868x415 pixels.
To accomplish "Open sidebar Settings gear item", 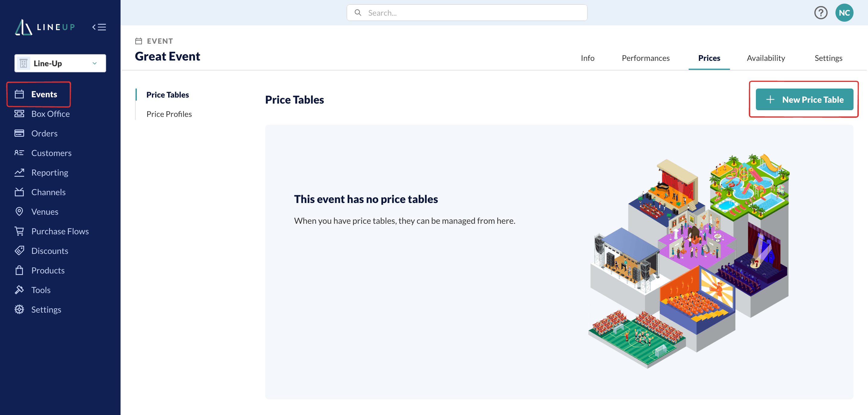I will 38,309.
